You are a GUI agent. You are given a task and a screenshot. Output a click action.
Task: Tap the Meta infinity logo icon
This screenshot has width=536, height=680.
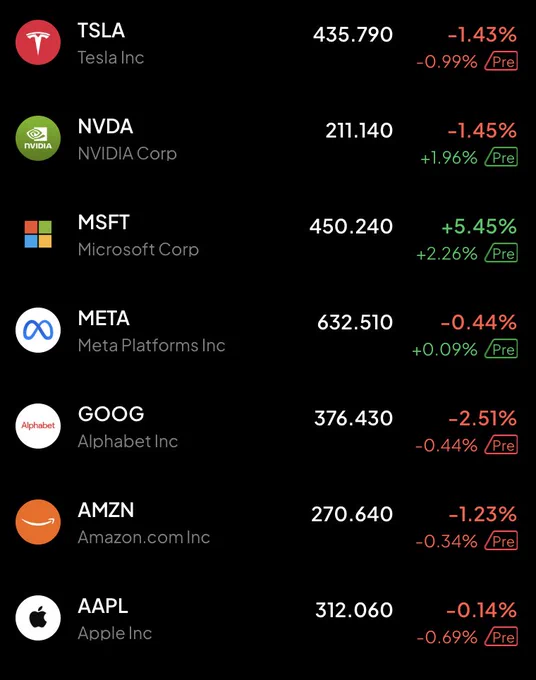[38, 330]
